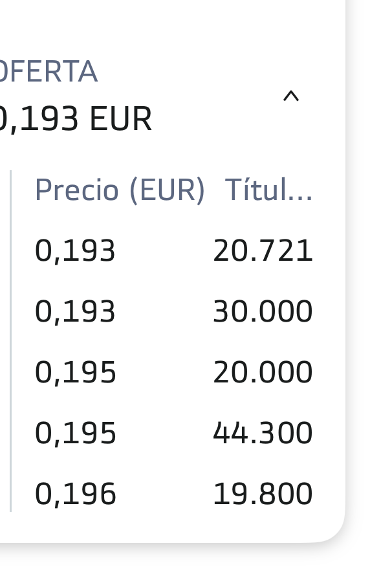Click the truncated Títul... column header

(x=268, y=190)
